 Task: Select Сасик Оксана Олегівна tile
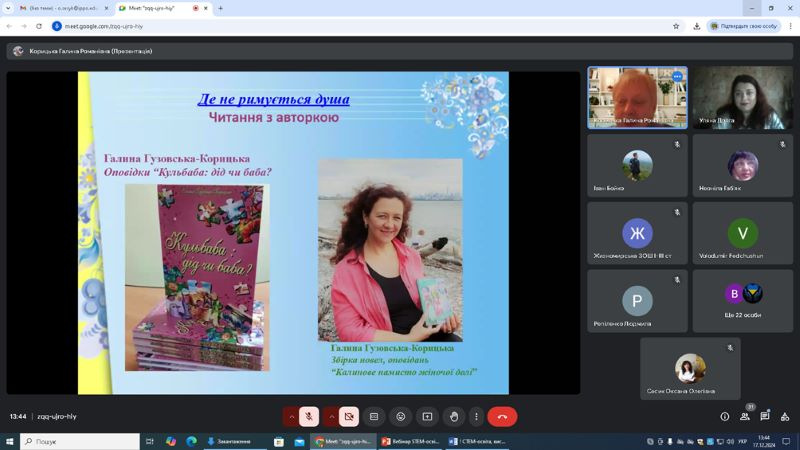(x=690, y=368)
